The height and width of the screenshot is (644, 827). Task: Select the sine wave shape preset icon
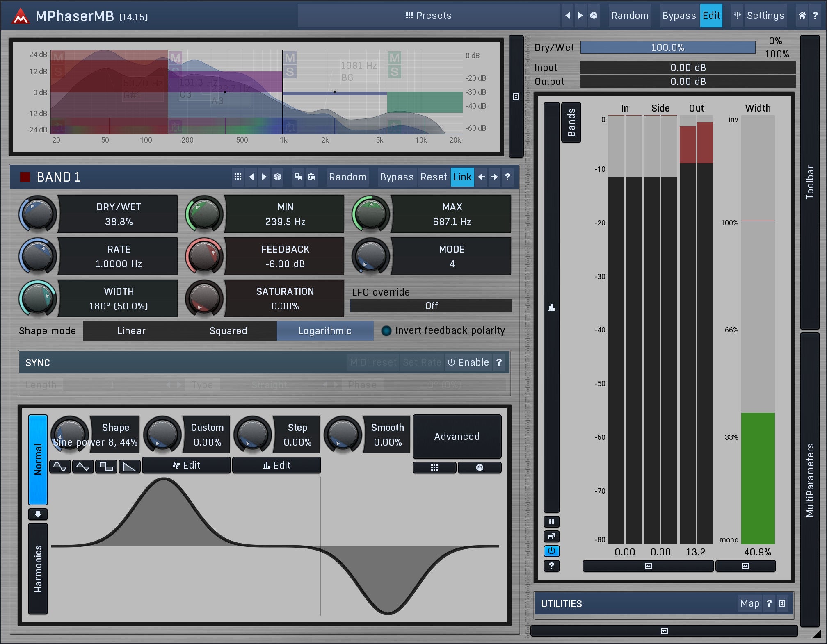tap(60, 467)
